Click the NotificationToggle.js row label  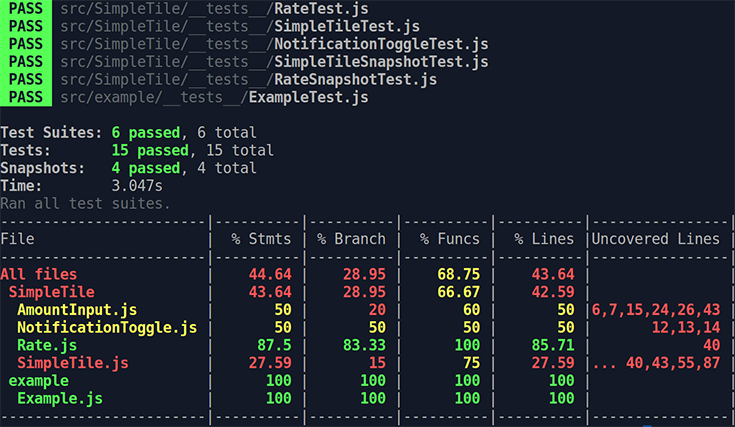pos(107,328)
